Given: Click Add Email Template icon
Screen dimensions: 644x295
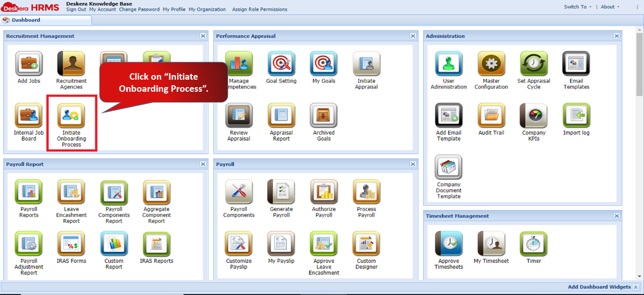Looking at the screenshot, I should click(449, 116).
